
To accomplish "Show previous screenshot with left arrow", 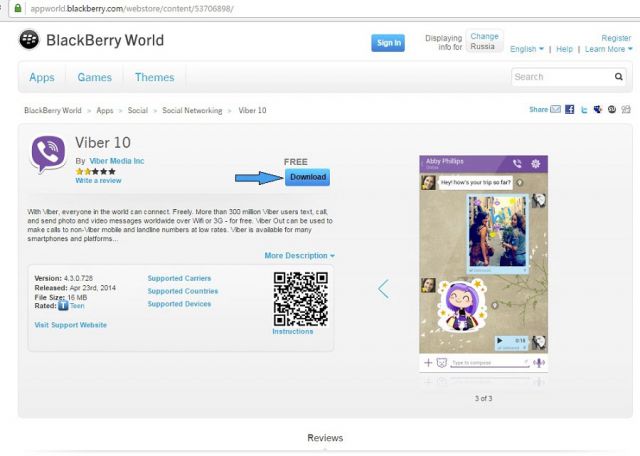I will [383, 289].
